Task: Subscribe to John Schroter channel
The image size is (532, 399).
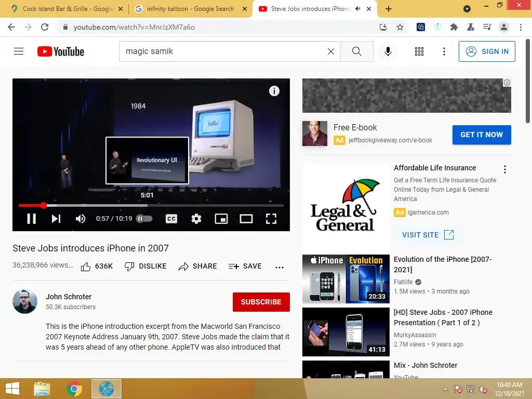Action: pyautogui.click(x=261, y=302)
